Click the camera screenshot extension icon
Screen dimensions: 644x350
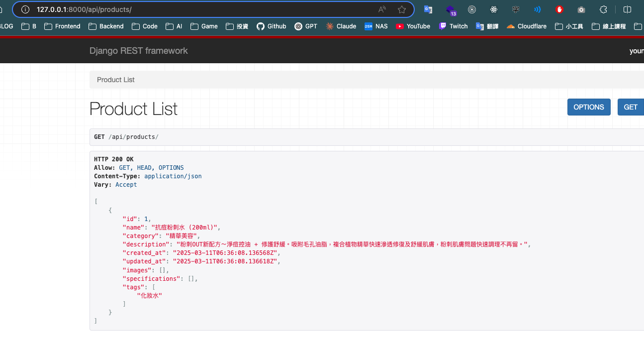point(581,9)
